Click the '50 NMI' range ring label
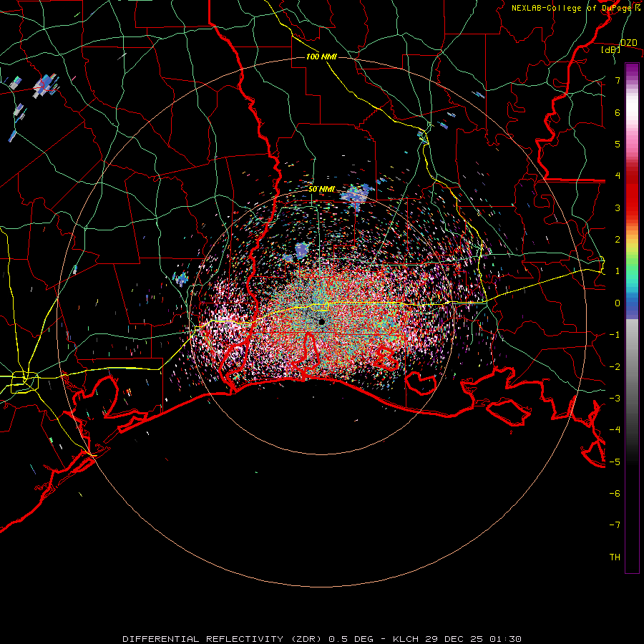The height and width of the screenshot is (644, 644). 321,190
